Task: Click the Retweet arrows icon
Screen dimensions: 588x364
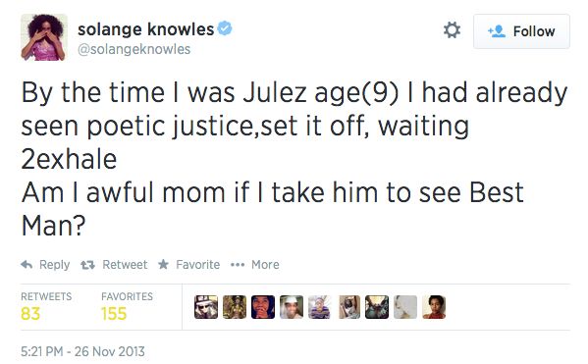Action: tap(87, 265)
